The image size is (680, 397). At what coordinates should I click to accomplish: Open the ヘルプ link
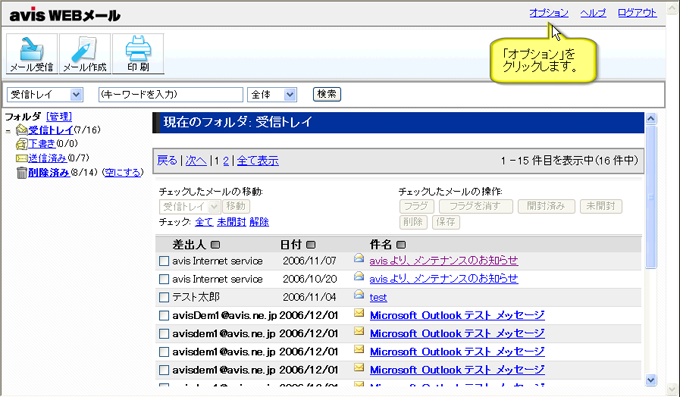pyautogui.click(x=593, y=13)
